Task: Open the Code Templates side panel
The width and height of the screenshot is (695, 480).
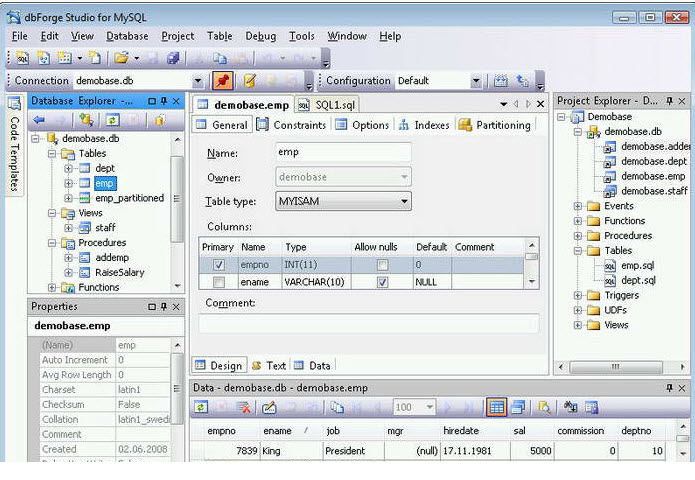Action: click(15, 144)
